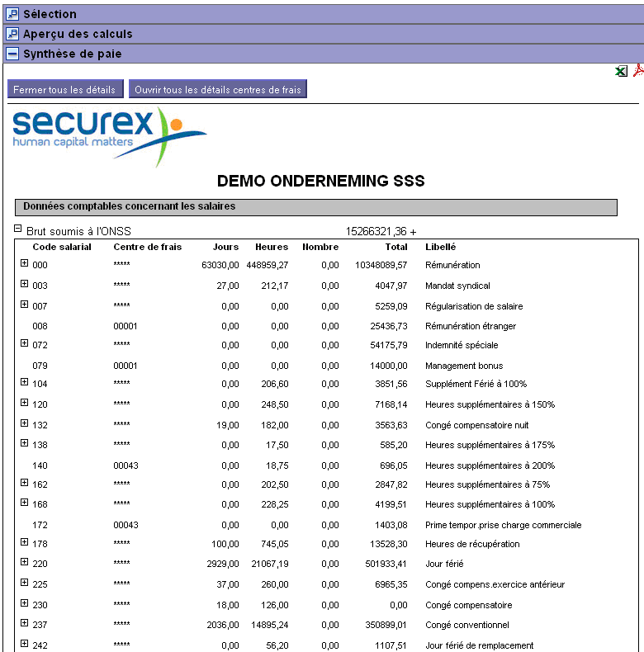This screenshot has width=644, height=652.
Task: Click total 25436,73 Rémunération étranger
Action: pyautogui.click(x=389, y=326)
